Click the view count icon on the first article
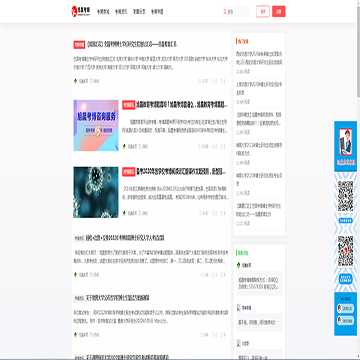 click(200, 81)
